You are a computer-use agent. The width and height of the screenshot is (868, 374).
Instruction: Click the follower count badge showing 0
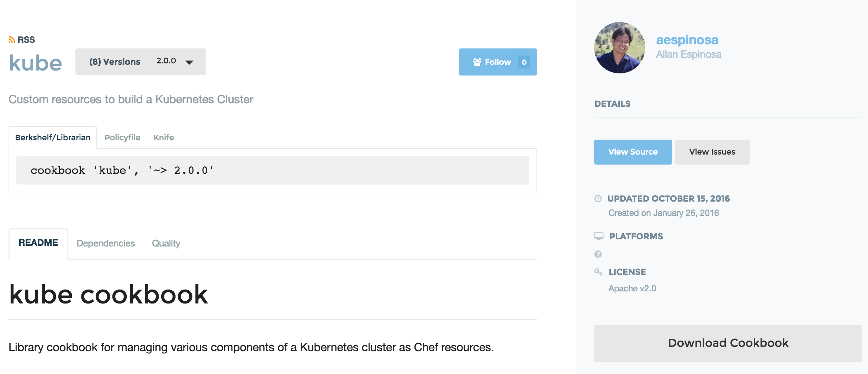click(524, 62)
